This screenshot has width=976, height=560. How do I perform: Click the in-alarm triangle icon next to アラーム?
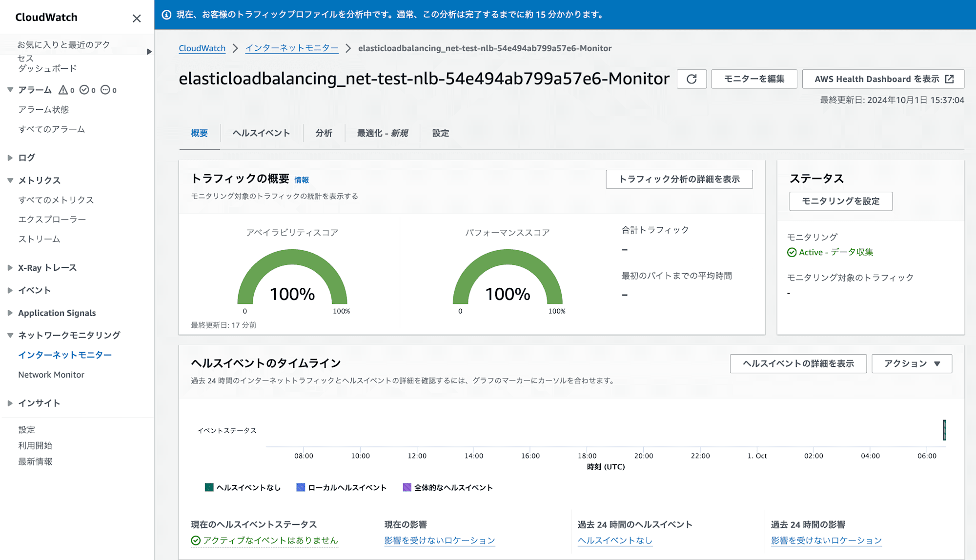pos(63,90)
